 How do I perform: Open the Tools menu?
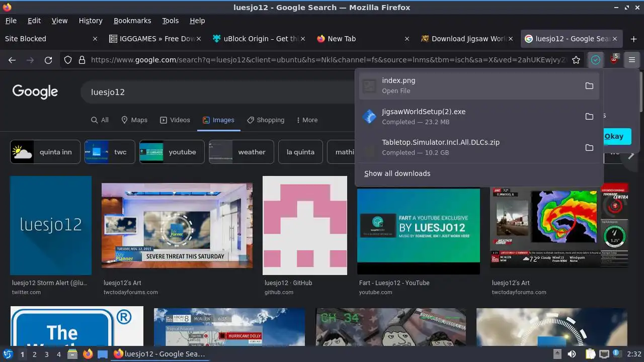click(x=171, y=21)
